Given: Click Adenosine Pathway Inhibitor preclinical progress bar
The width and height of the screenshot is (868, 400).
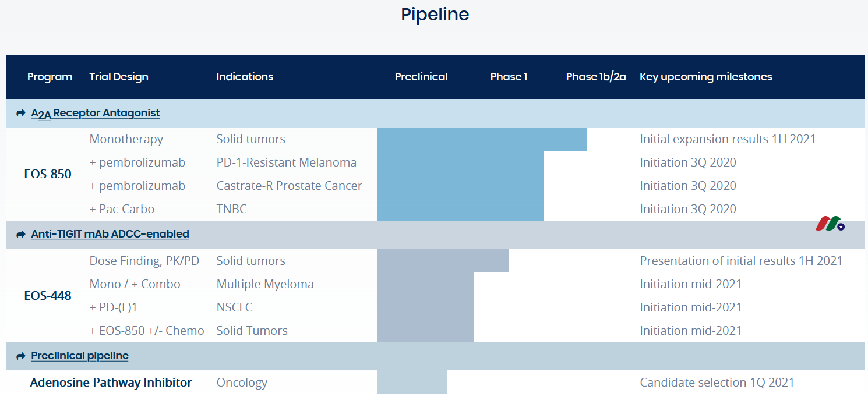Looking at the screenshot, I should coord(412,382).
